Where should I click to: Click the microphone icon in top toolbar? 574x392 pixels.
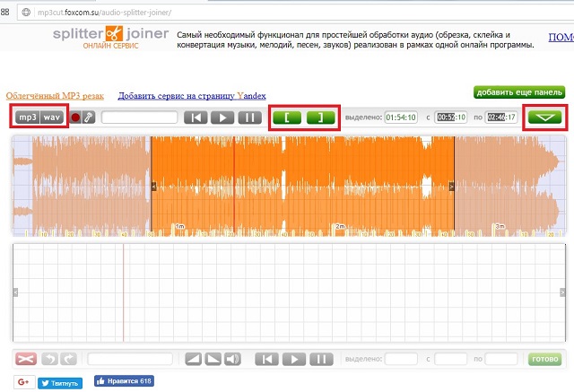tap(89, 117)
